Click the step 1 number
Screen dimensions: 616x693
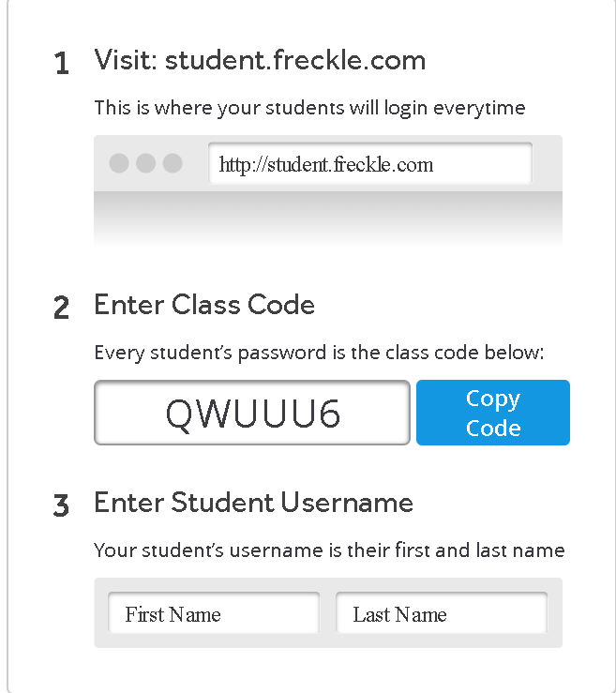pos(62,63)
